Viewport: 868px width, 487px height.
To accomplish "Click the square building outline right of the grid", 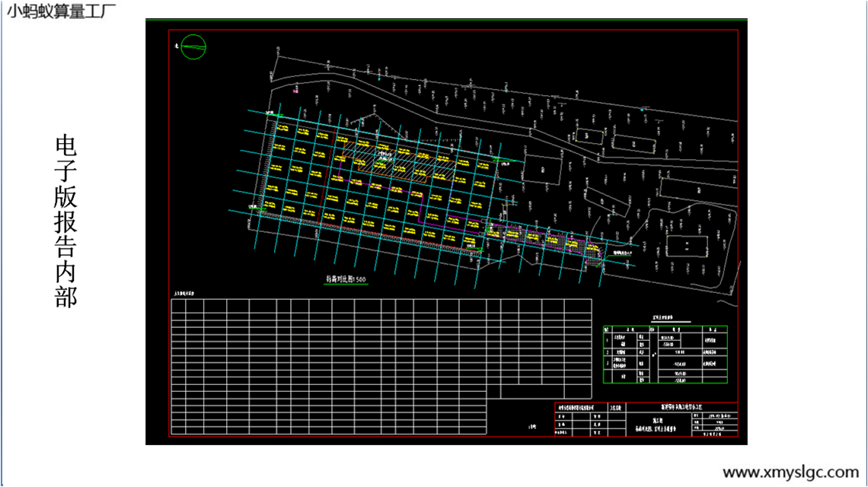I will pos(542,168).
